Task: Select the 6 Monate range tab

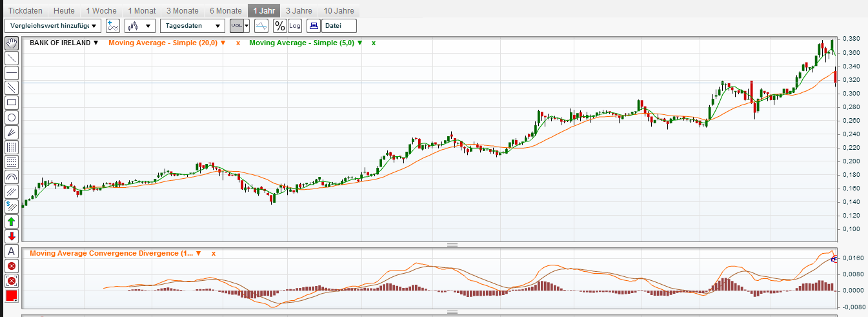Action: pos(226,11)
